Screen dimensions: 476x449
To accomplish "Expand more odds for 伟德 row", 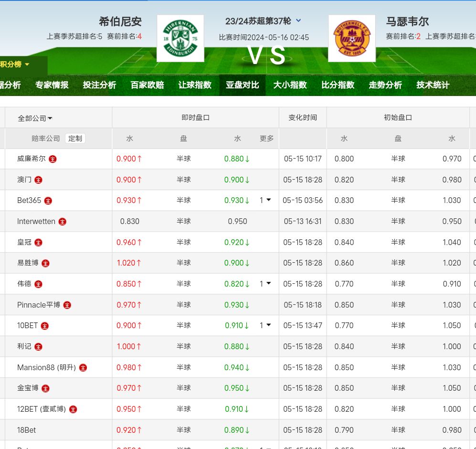I will [265, 284].
